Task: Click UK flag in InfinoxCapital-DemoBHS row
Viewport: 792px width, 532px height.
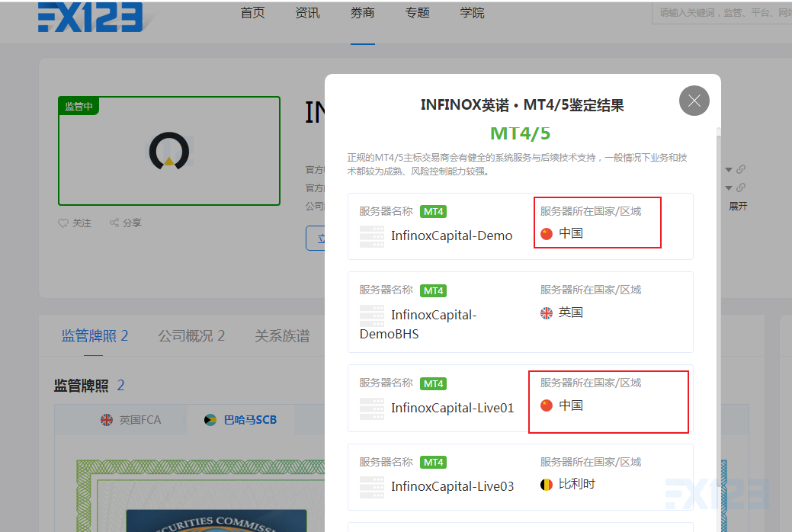Action: tap(547, 312)
